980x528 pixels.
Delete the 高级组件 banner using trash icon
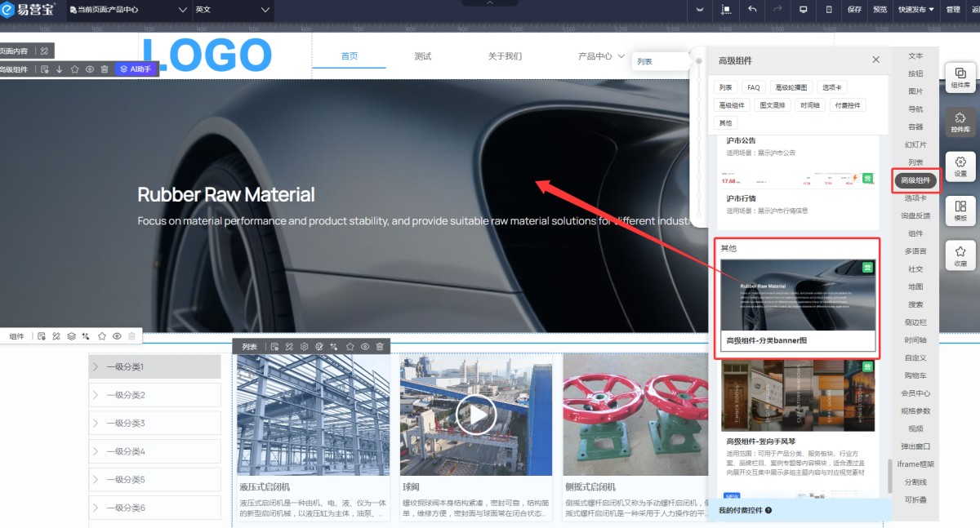(x=105, y=69)
